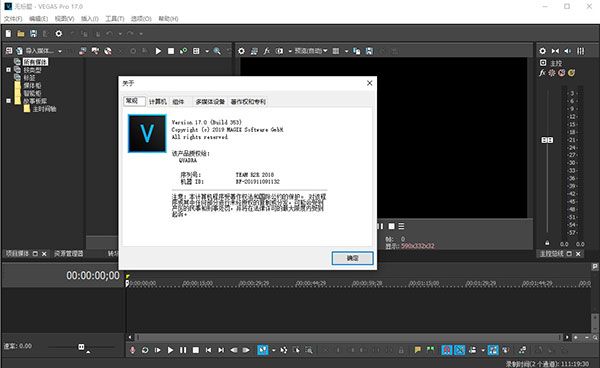Copy snapshot to clipboard in the preview toolbar
The width and height of the screenshot is (600, 368).
point(357,51)
